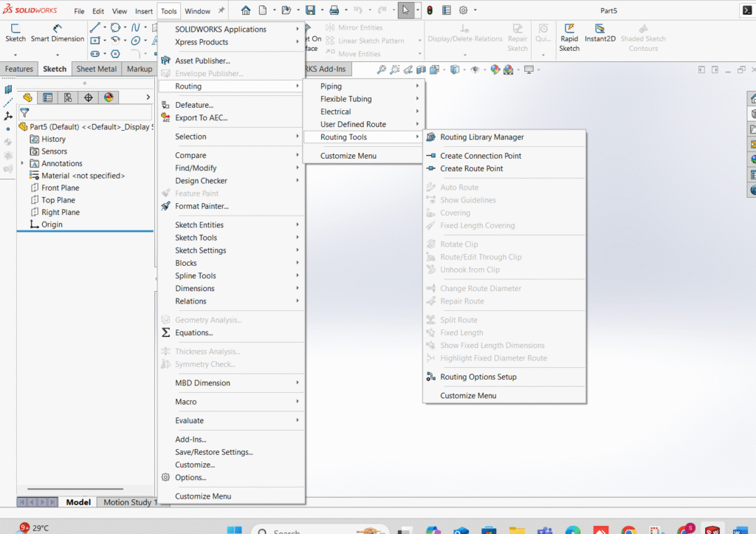This screenshot has height=534, width=756.
Task: Click the Print icon in the top toolbar
Action: pos(334,10)
